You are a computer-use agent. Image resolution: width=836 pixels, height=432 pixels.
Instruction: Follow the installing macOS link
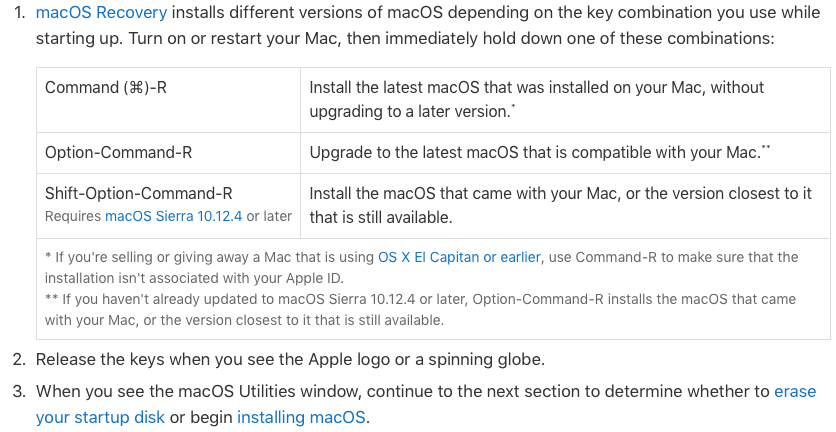301,417
